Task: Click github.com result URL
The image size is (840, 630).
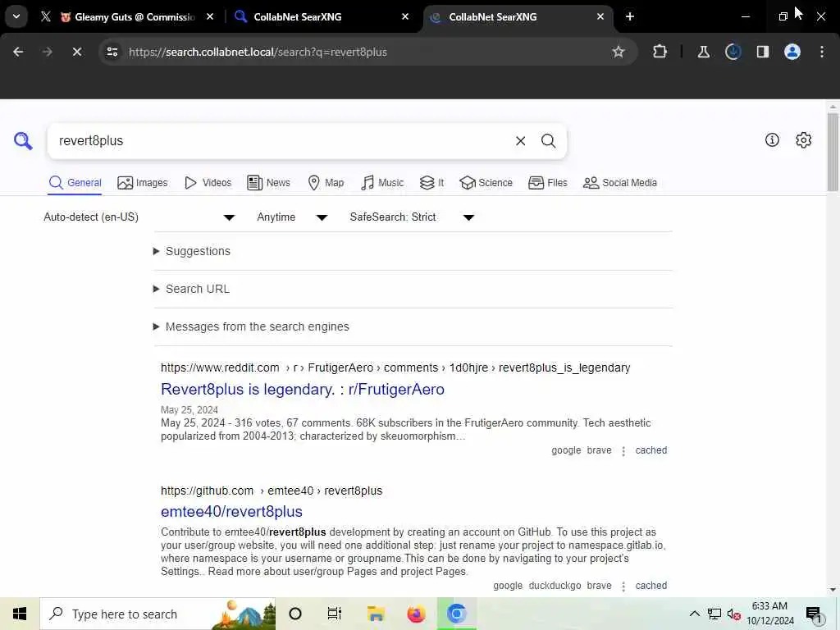Action: click(x=272, y=491)
